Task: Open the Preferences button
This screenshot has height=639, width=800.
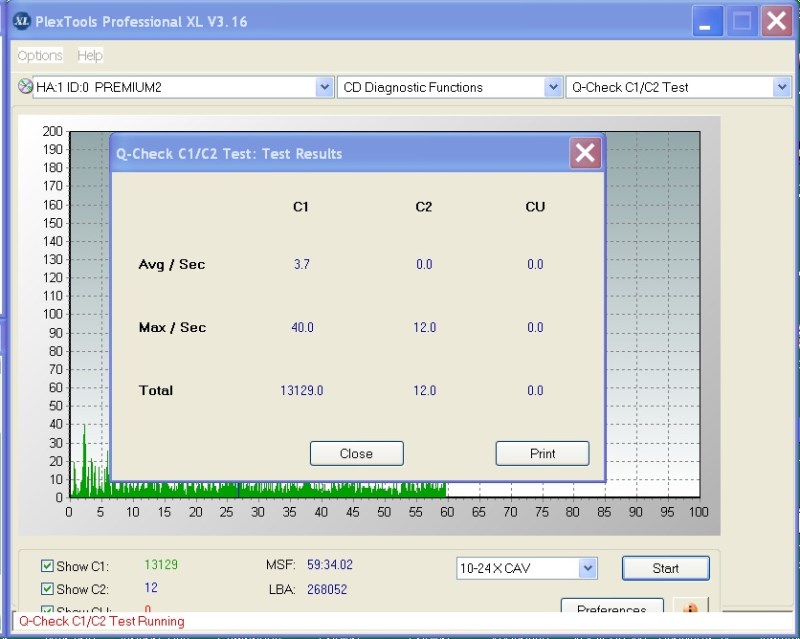Action: 612,606
